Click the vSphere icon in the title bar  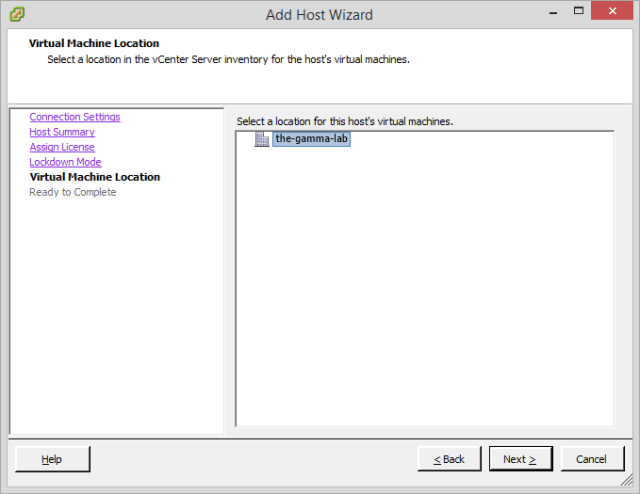17,14
